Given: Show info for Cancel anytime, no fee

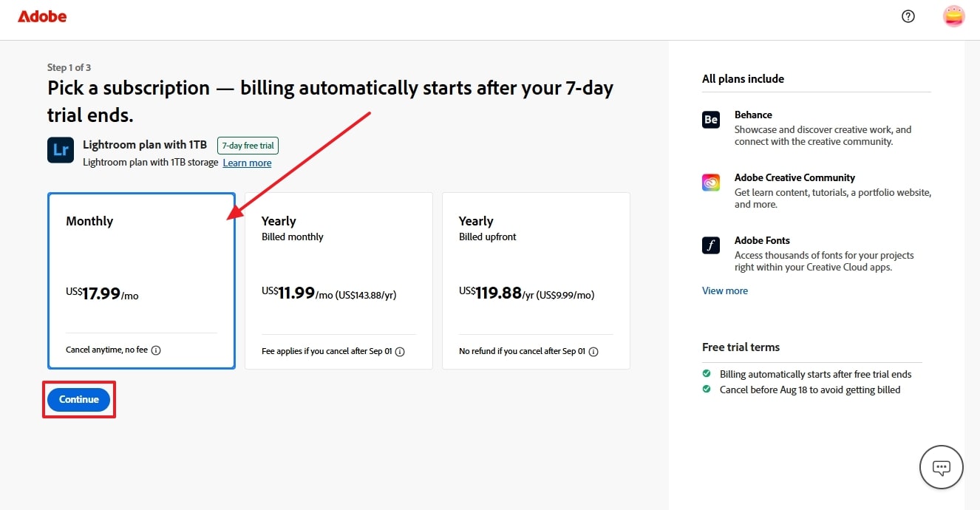Looking at the screenshot, I should 156,350.
